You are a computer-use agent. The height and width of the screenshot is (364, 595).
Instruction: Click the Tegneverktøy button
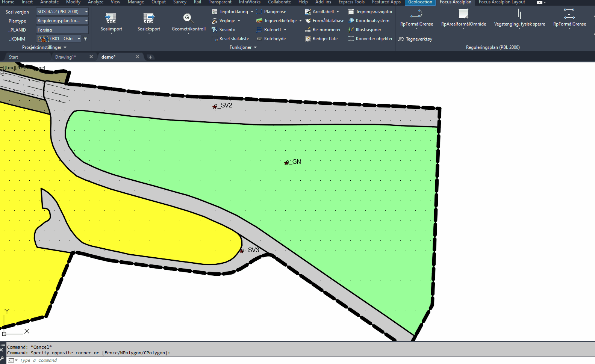point(415,39)
